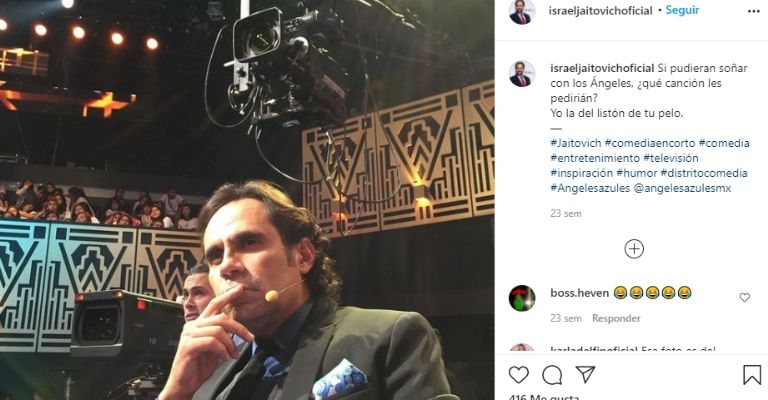Reply to the boss.heven comment
The width and height of the screenshot is (768, 400).
[x=616, y=319]
